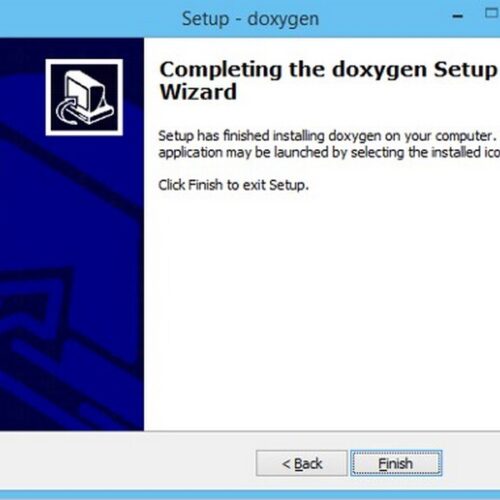Minimize the doxygen Setup window
500x500 pixels.
[x=458, y=16]
